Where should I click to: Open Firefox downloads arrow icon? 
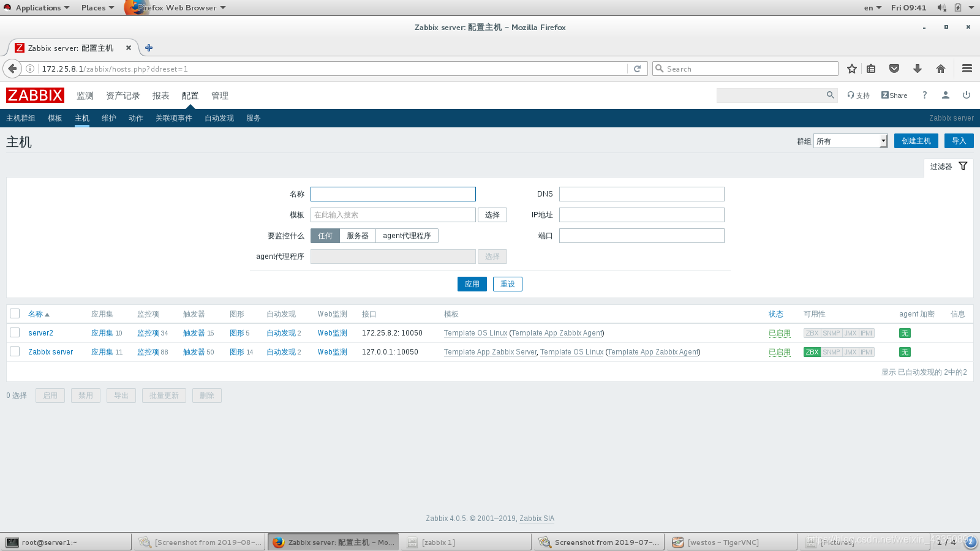coord(918,69)
